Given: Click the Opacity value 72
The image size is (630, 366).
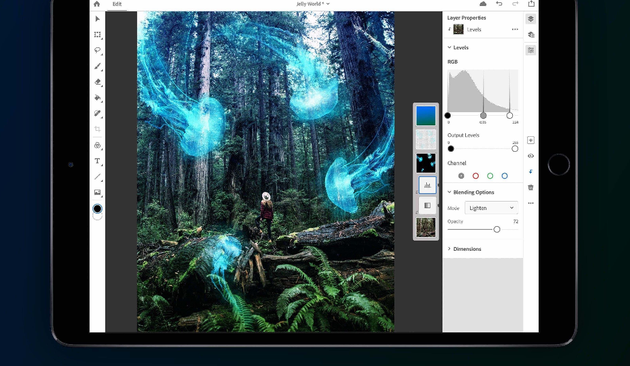Looking at the screenshot, I should pos(515,221).
